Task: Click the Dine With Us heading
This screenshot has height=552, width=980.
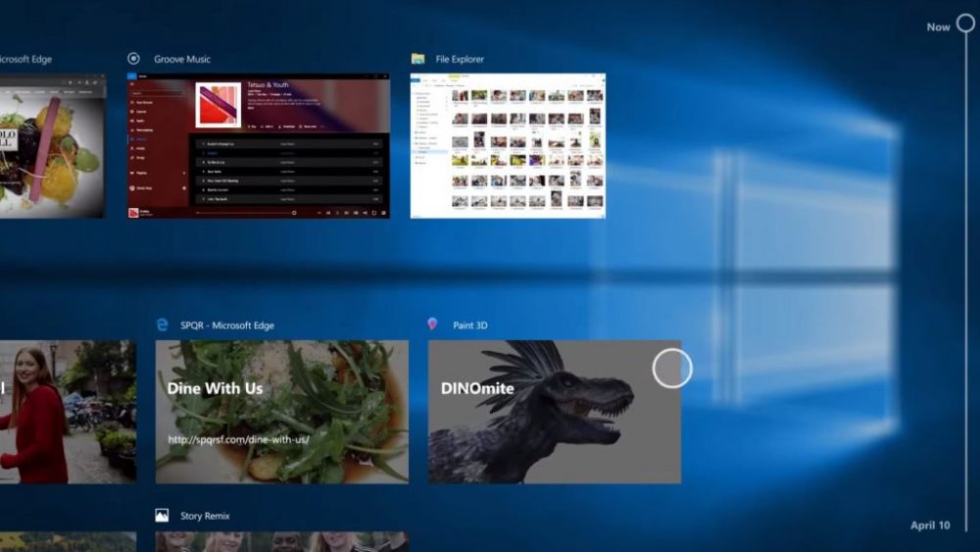Action: tap(215, 388)
